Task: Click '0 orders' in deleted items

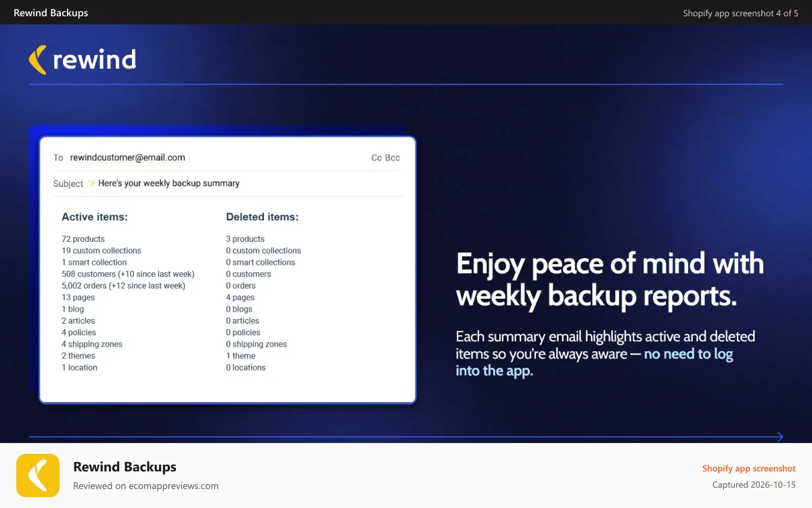Action: (x=241, y=286)
